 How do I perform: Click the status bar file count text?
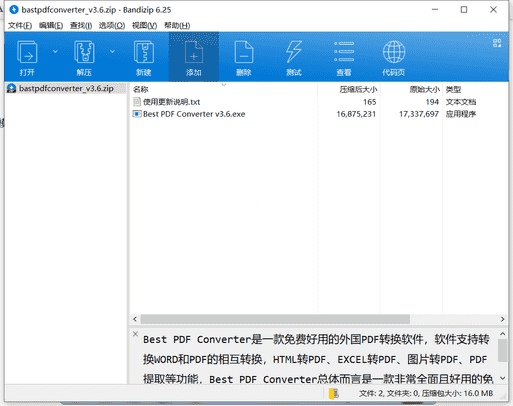(426, 394)
